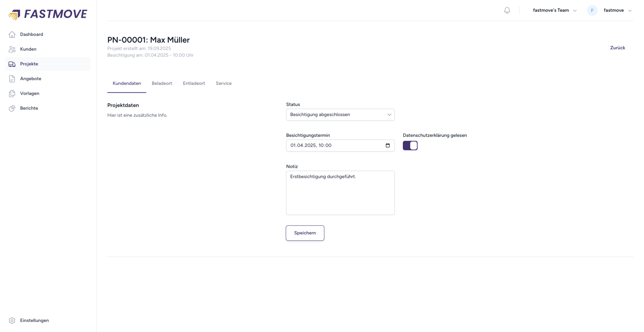Click the calendar icon in Besichtigungstermin
The image size is (644, 332).
click(x=388, y=146)
